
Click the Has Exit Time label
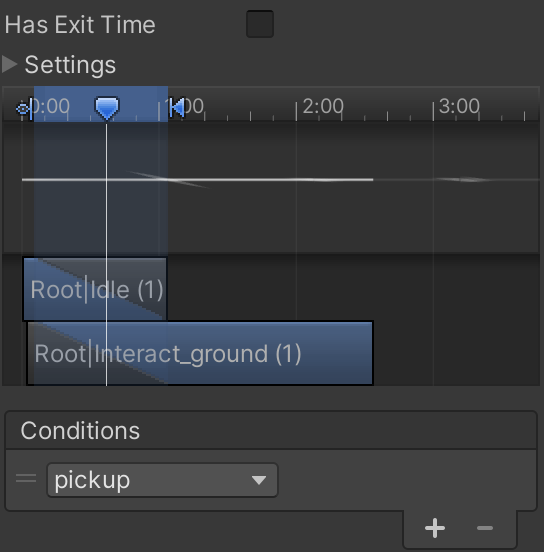80,25
